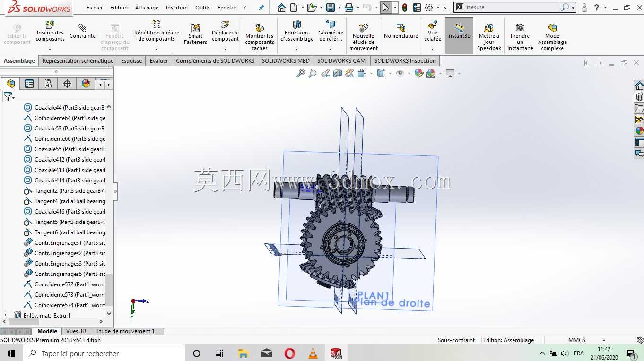Open the Outils menu
Image resolution: width=644 pixels, height=361 pixels.
pos(202,8)
